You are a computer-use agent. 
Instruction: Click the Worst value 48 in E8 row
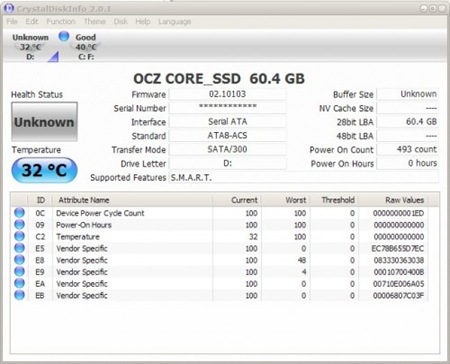coord(302,260)
